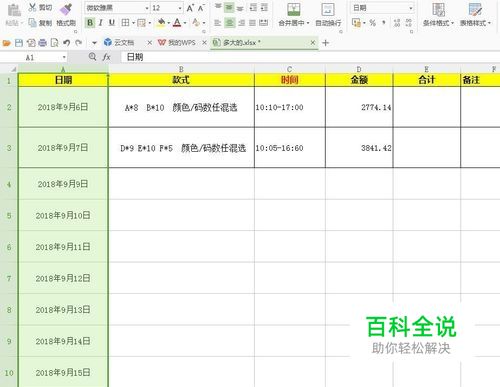Add a new tab with the plus button
This screenshot has width=500, height=387.
[326, 43]
